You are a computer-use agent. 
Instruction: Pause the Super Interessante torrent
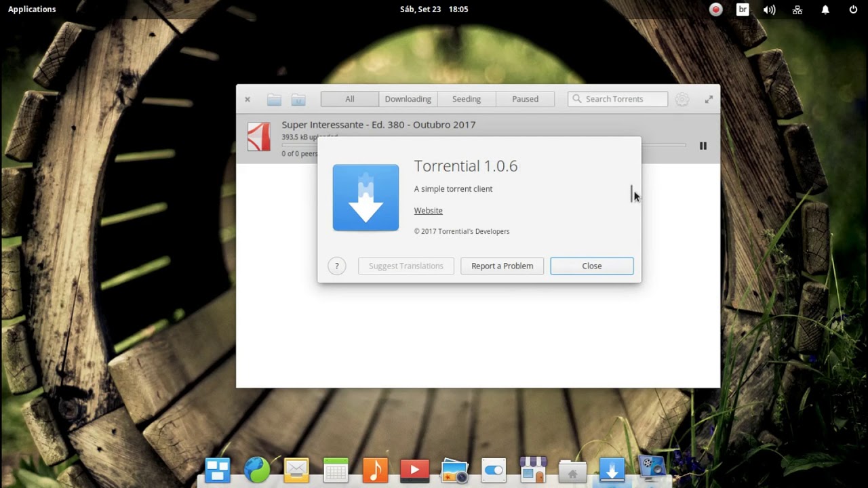pos(703,146)
